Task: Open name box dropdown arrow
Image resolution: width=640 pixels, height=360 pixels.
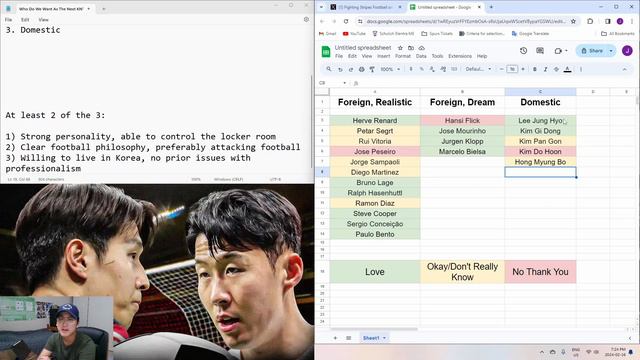Action: (x=345, y=83)
